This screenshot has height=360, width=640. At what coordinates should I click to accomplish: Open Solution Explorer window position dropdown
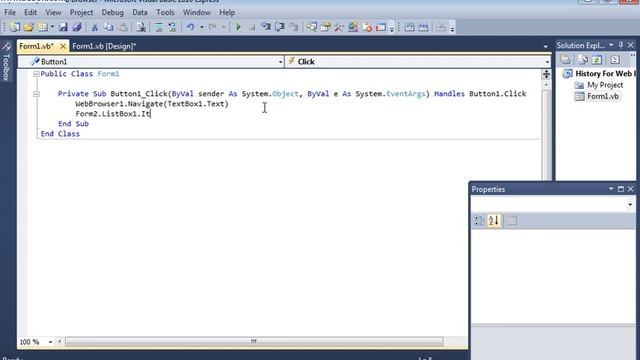click(611, 45)
